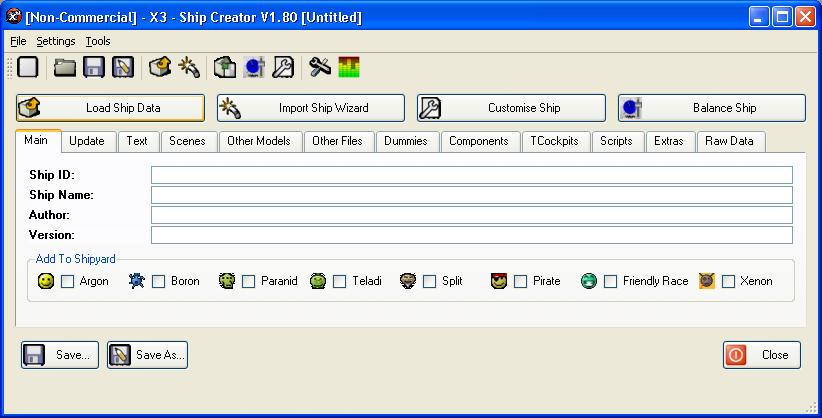Viewport: 822px width, 418px height.
Task: Toggle the Xenon shipyard checkbox
Action: pos(728,282)
